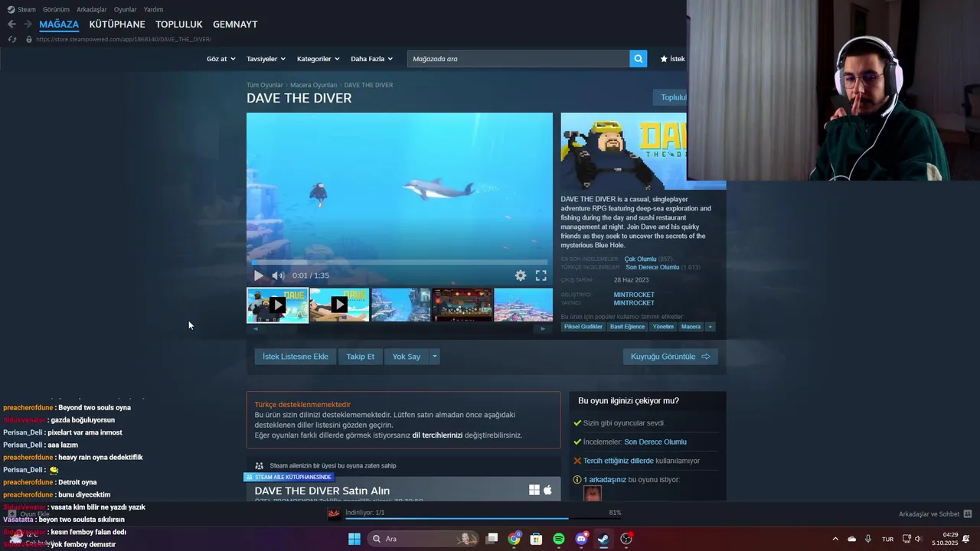Expand the Tavsiyeler dropdown
This screenshot has height=551, width=980.
click(x=266, y=59)
